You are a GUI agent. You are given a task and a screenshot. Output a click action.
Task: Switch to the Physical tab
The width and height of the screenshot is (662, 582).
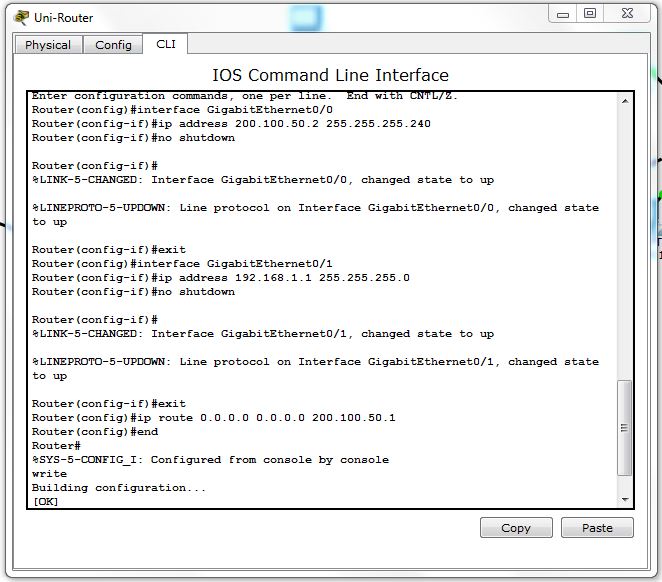(x=48, y=45)
